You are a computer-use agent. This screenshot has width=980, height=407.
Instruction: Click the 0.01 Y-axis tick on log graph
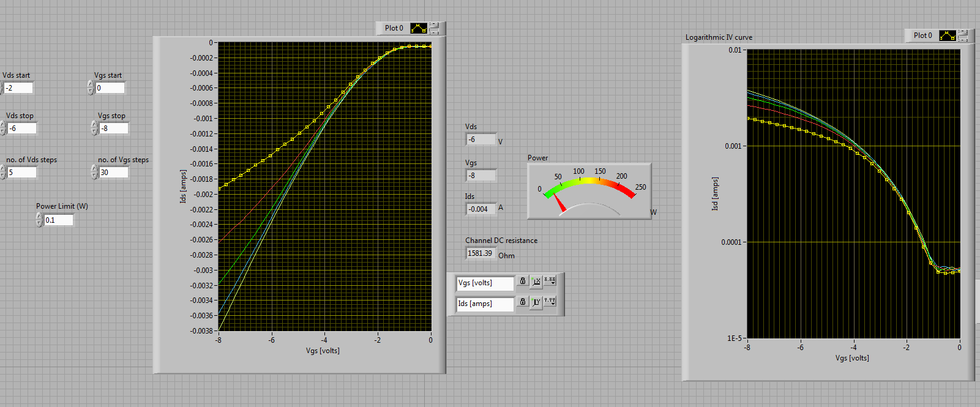[x=735, y=50]
